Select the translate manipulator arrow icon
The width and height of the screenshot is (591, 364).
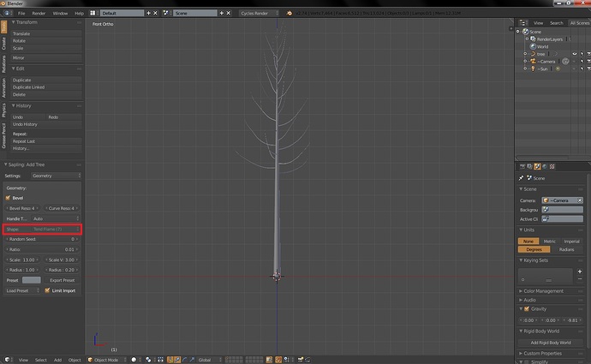tap(177, 360)
